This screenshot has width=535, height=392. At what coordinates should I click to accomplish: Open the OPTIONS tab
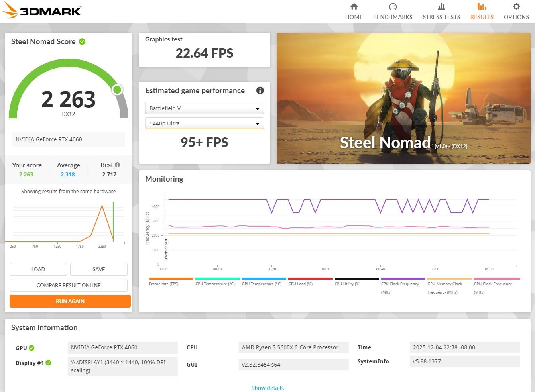(516, 12)
